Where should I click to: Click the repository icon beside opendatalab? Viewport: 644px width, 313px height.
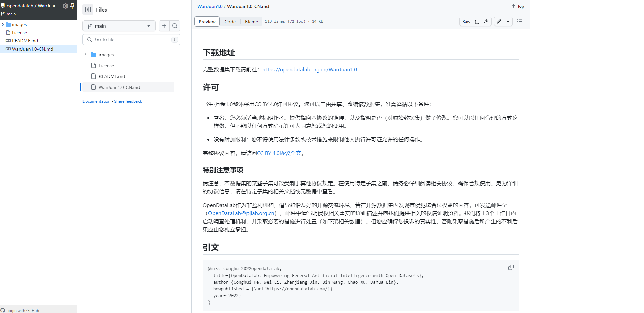pyautogui.click(x=3, y=6)
